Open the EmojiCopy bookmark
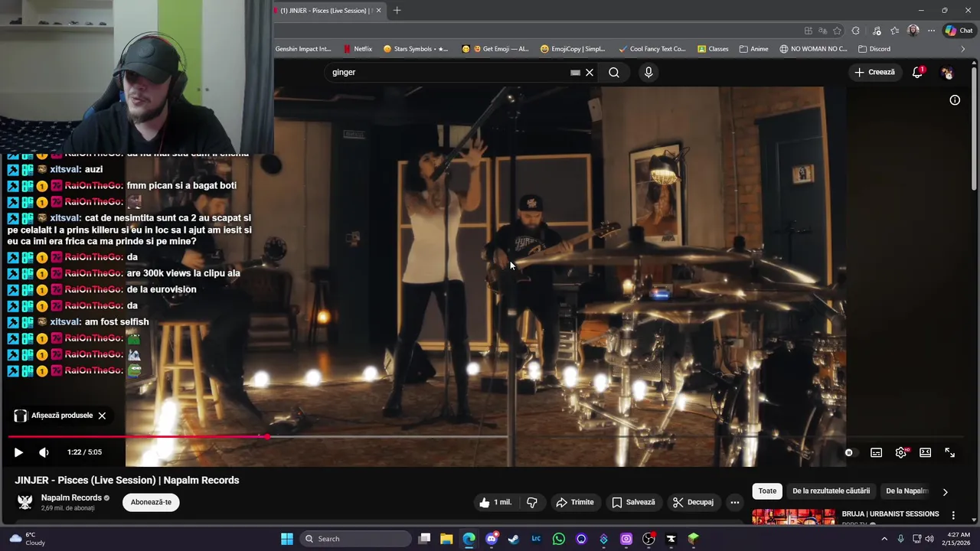Screen dimensions: 980x551 pos(573,49)
